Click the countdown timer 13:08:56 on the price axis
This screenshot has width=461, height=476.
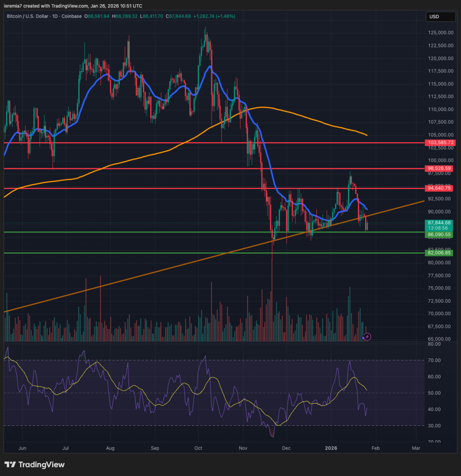coord(439,229)
